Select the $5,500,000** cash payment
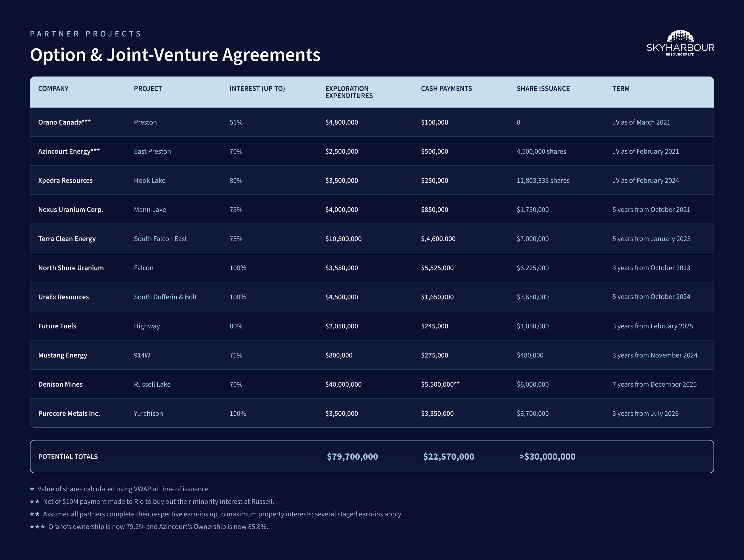The image size is (744, 560). (x=440, y=384)
